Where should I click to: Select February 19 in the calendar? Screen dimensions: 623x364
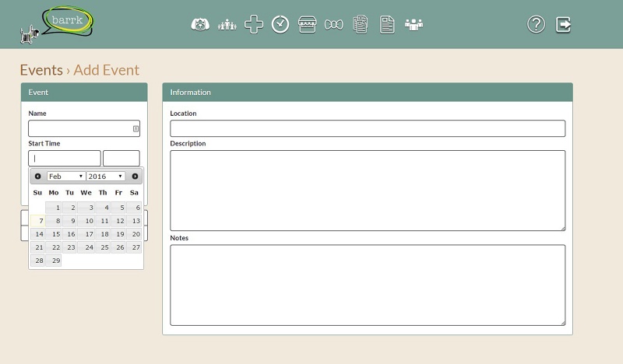click(x=118, y=234)
